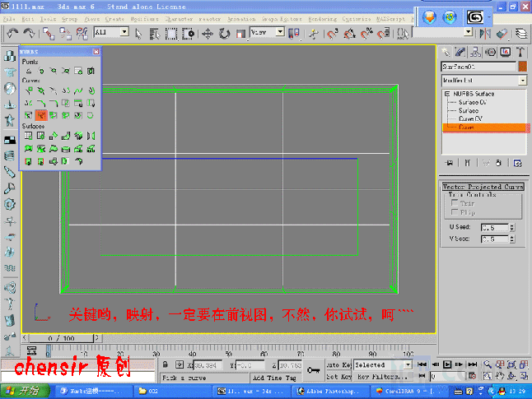Toggle the Selection Lock padlock

165,364
